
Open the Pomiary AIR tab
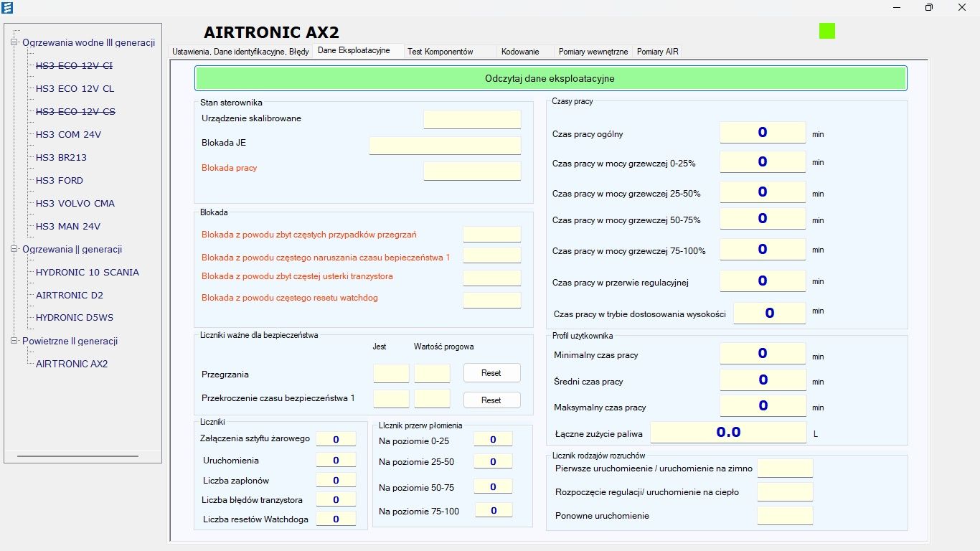click(657, 52)
